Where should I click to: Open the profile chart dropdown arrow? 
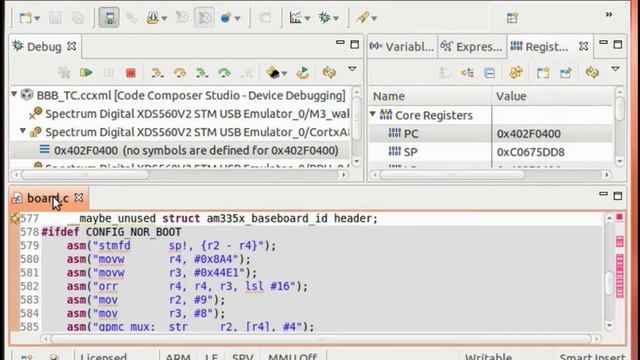point(307,18)
